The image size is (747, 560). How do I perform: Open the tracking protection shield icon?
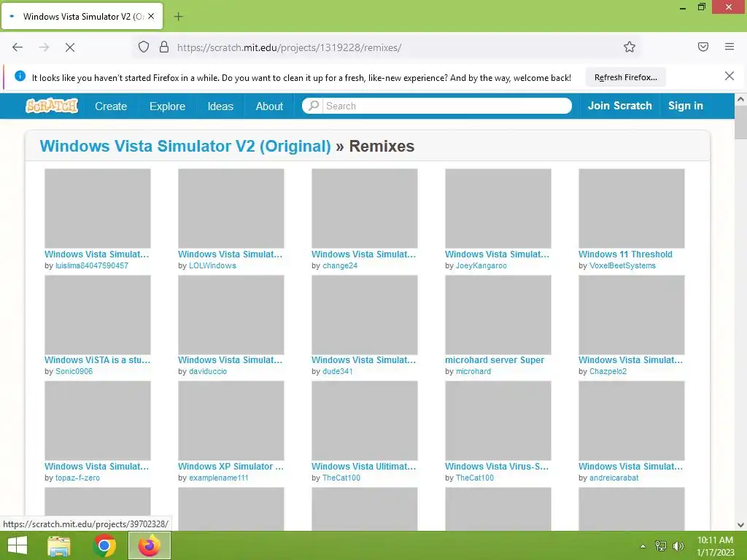(144, 47)
